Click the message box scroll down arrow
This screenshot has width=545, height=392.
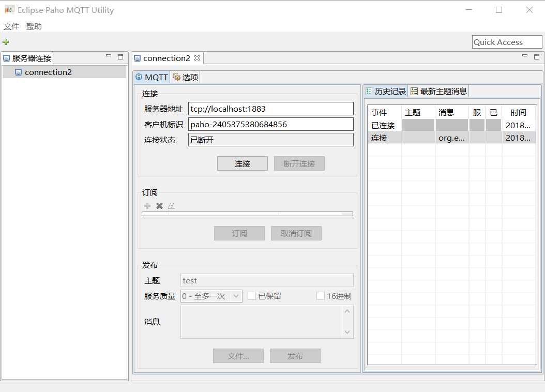click(347, 332)
